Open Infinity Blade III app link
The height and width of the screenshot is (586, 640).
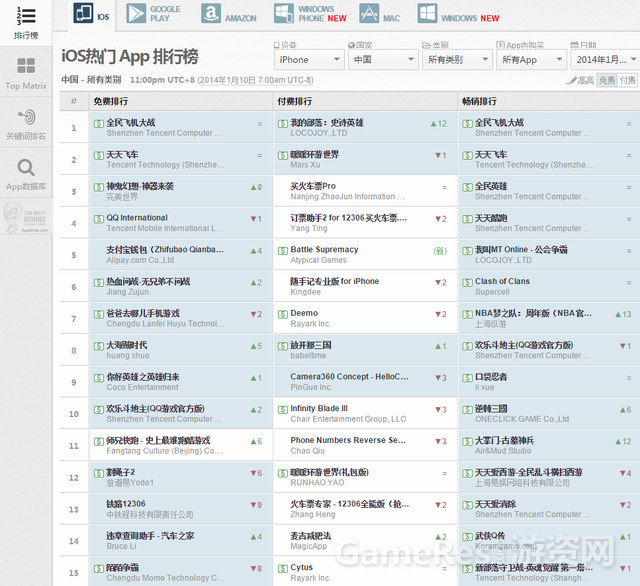(319, 408)
